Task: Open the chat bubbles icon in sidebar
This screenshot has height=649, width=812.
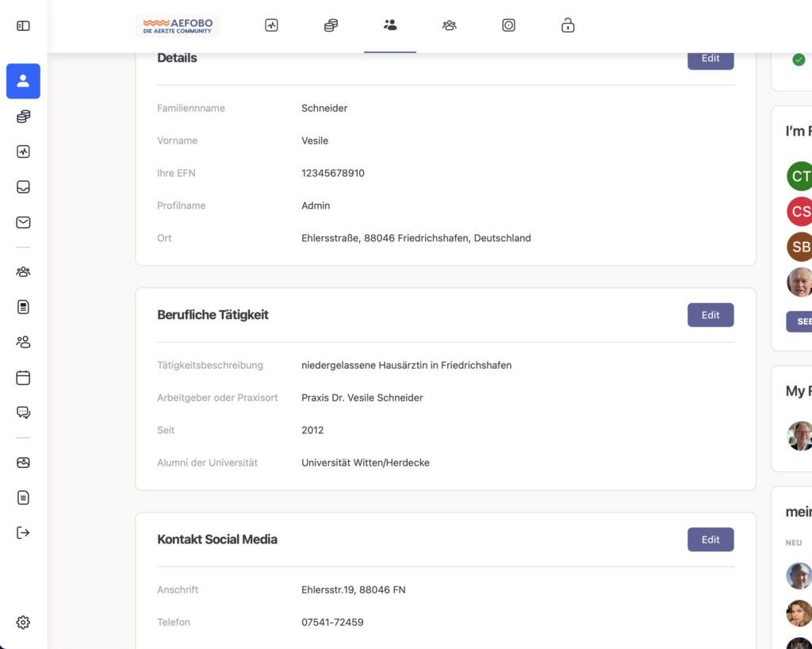Action: (23, 413)
